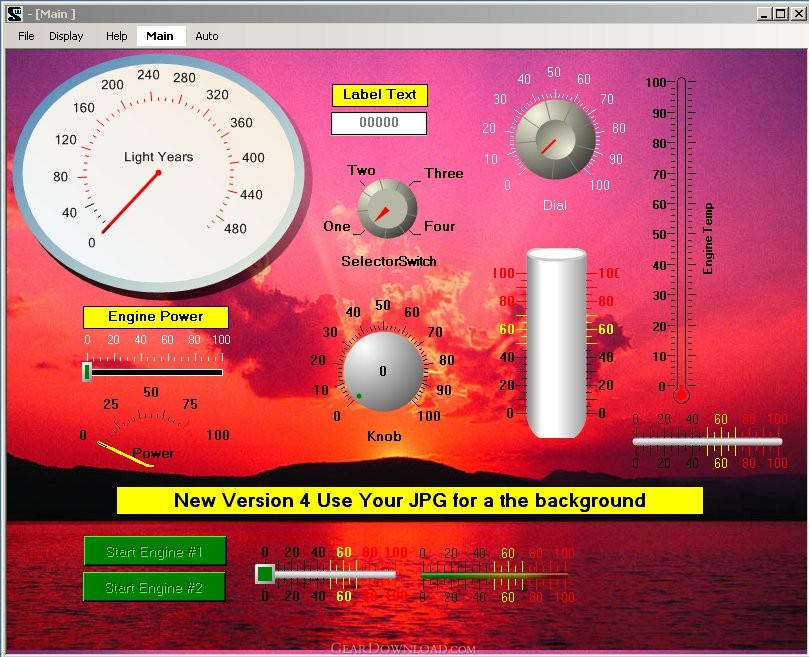Click the SelectorSwitch rotary knob
The width and height of the screenshot is (809, 657).
pos(387,209)
